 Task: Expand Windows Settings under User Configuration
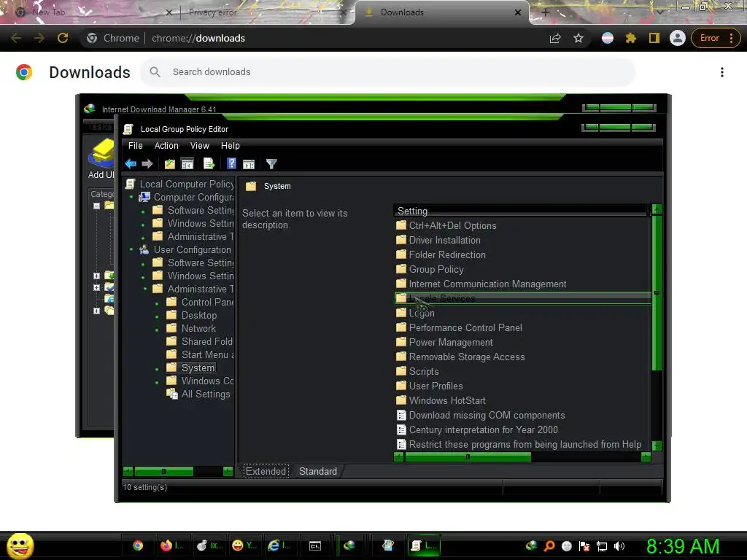point(143,276)
